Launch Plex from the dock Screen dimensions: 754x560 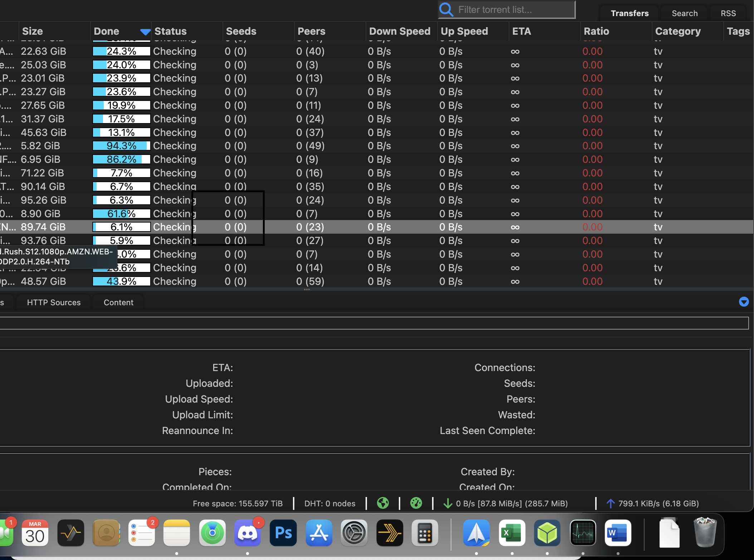(390, 533)
